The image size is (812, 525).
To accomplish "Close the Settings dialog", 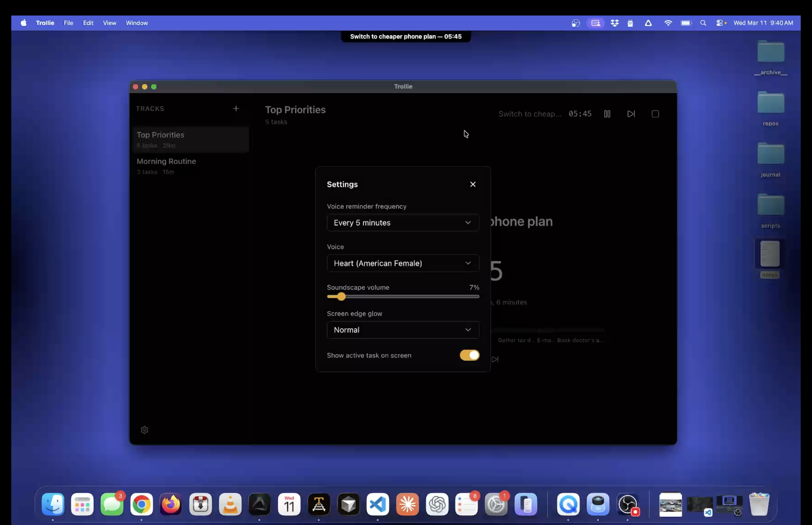I will (473, 184).
